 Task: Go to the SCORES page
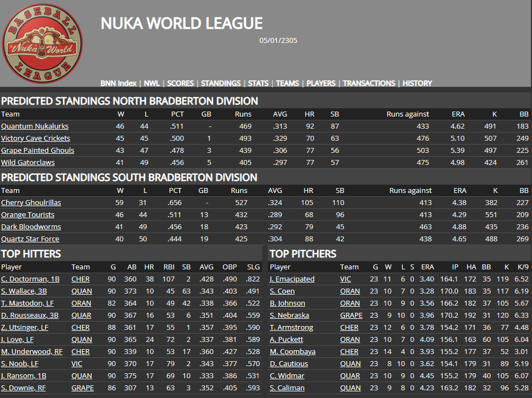click(x=180, y=84)
